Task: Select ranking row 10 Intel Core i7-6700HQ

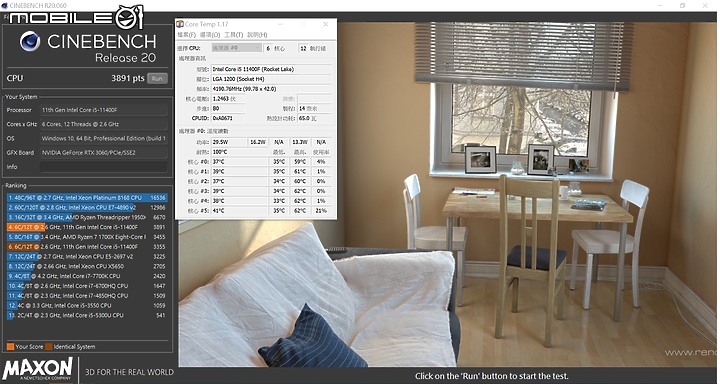Action: click(87, 286)
